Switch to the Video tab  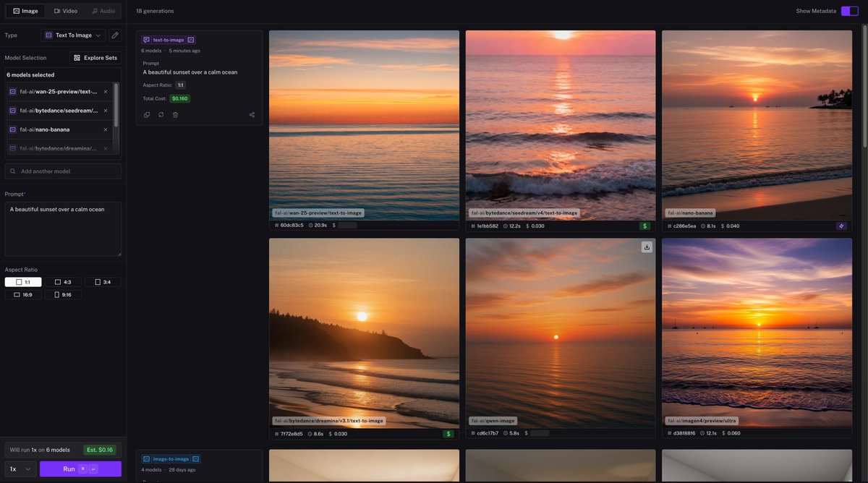coord(66,11)
